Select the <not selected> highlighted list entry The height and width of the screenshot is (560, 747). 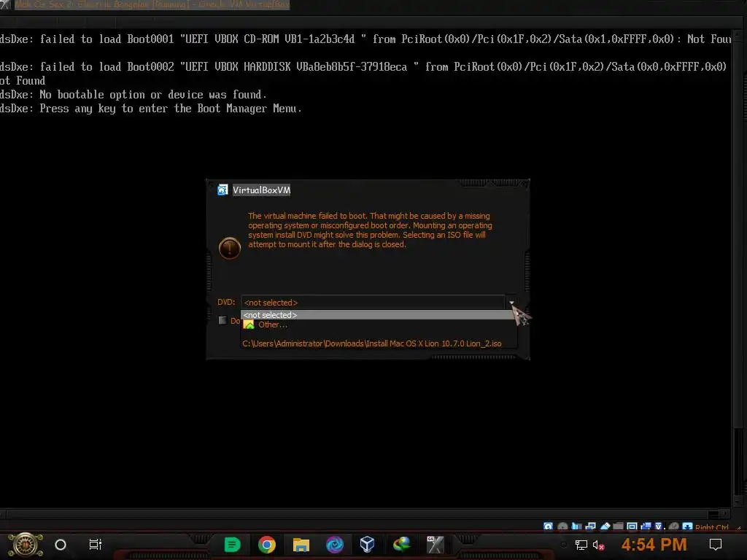[379, 315]
